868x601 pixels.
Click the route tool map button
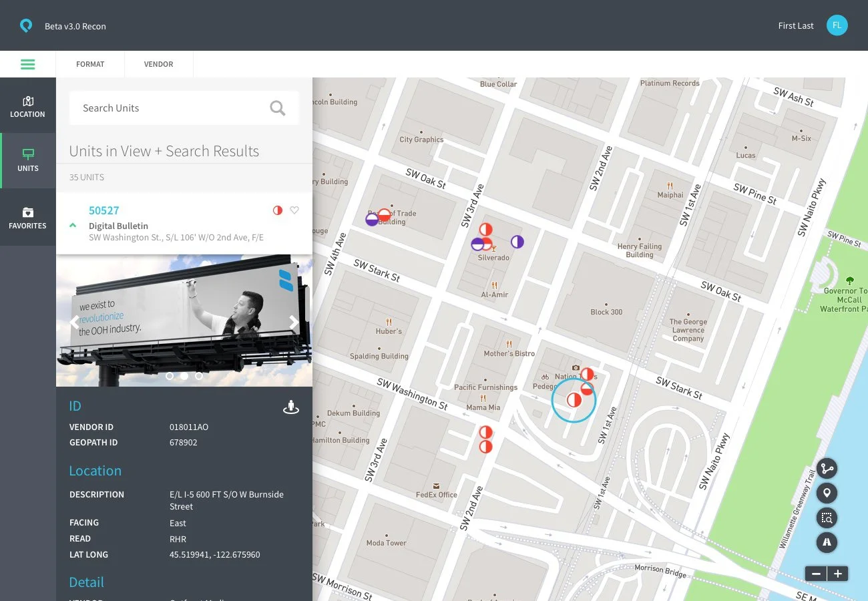tap(827, 468)
